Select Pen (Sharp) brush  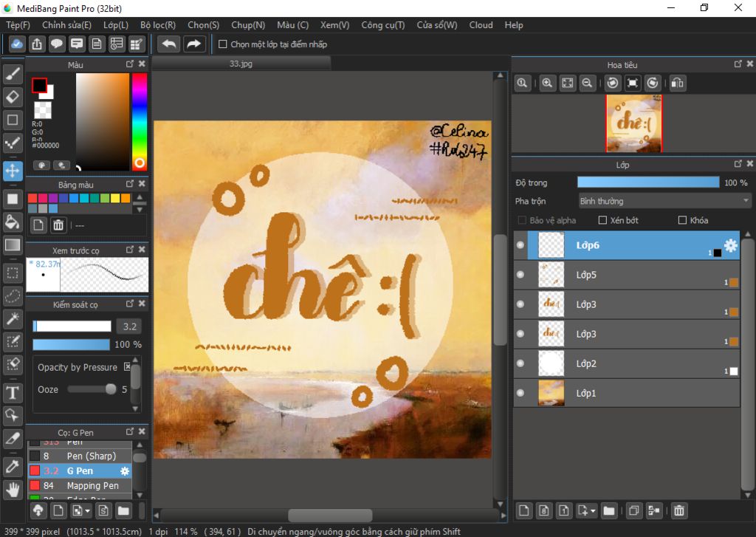pos(80,456)
